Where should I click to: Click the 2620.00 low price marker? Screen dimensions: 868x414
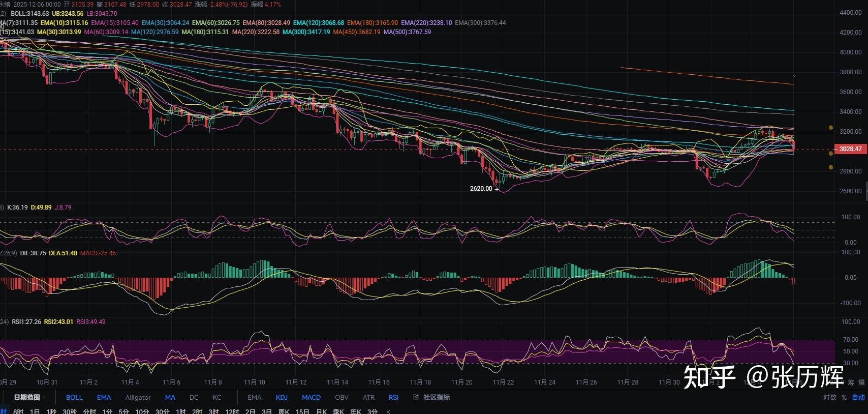pos(481,189)
